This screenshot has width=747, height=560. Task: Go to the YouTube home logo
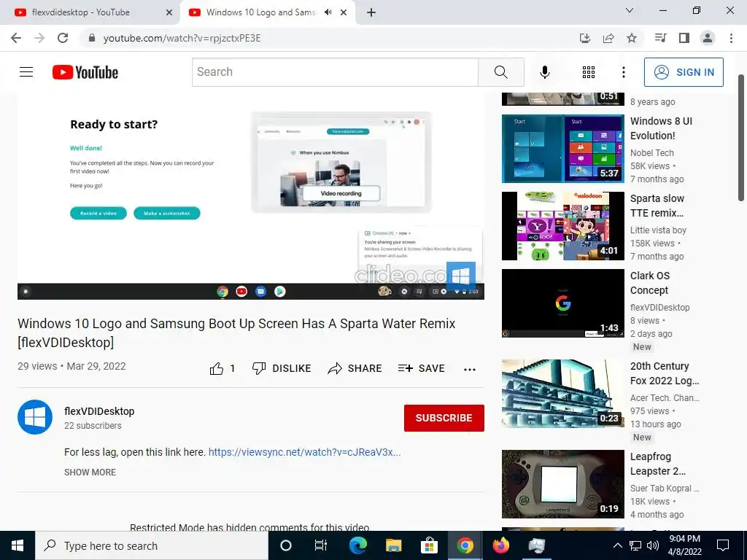pyautogui.click(x=85, y=72)
